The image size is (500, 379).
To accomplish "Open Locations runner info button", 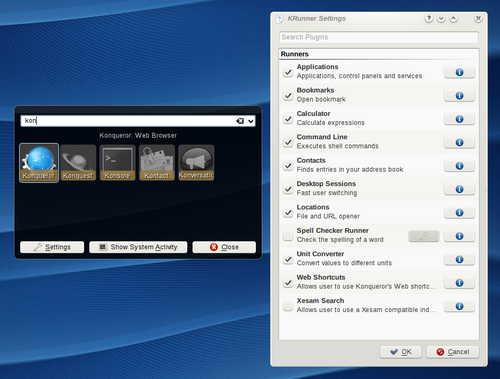I will pyautogui.click(x=459, y=213).
